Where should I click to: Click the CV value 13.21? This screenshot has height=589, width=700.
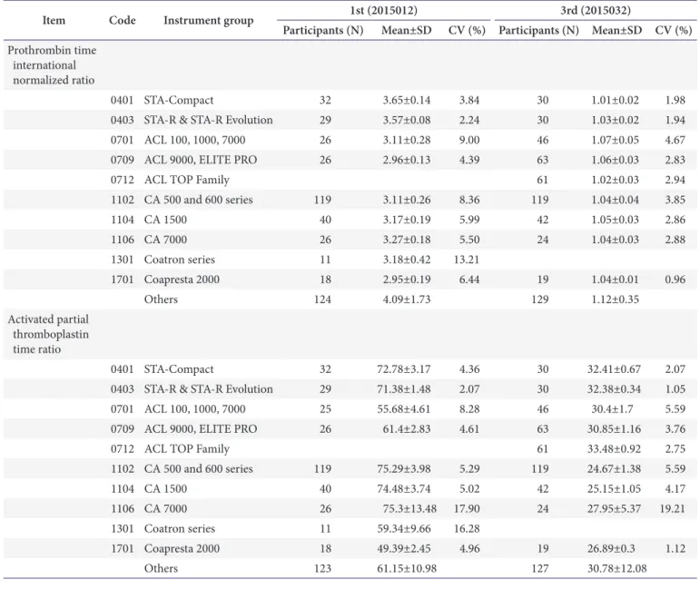pos(467,260)
